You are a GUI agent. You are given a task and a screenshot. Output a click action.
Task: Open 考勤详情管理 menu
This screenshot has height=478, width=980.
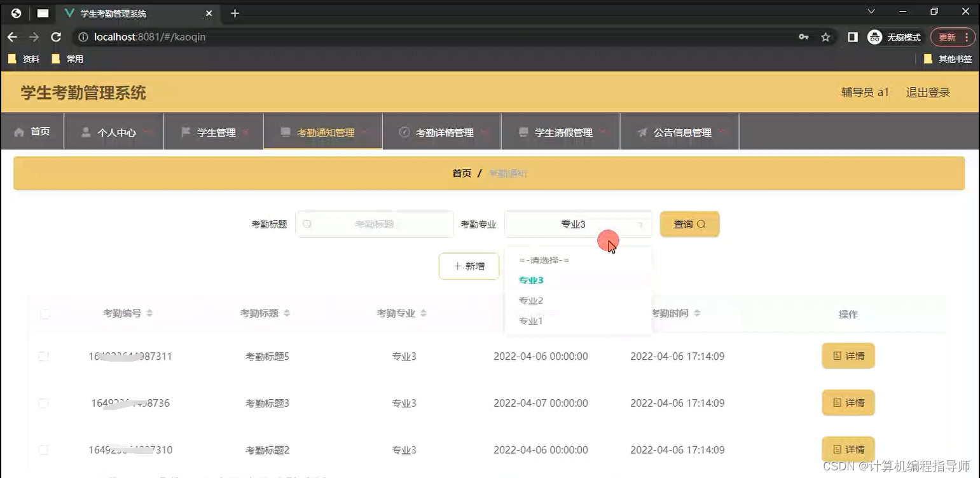click(442, 132)
